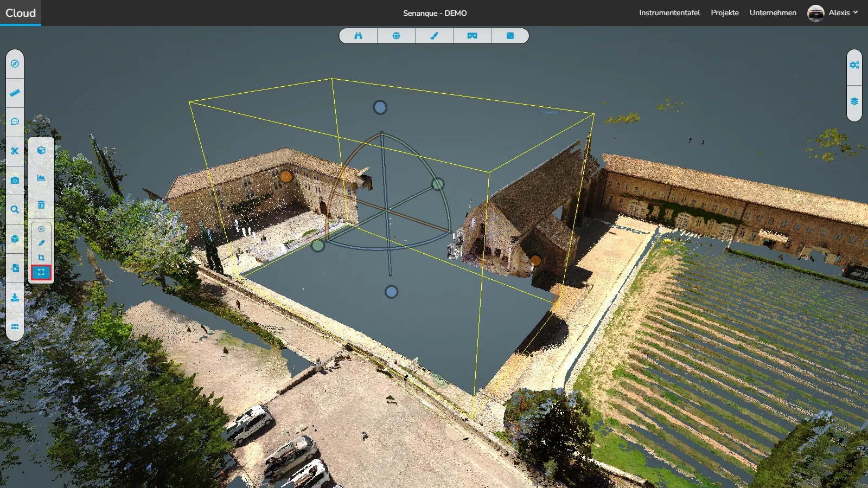Open the scissors clipping tool
868x488 pixels.
[x=15, y=151]
